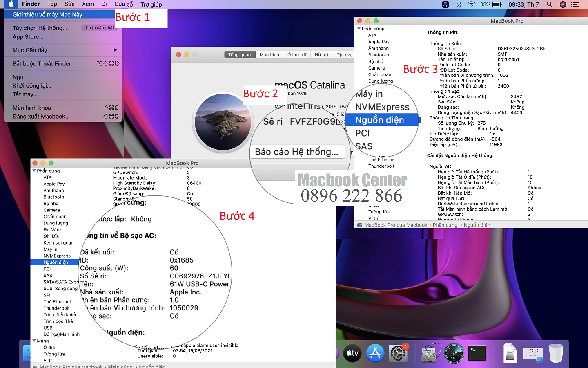The image size is (588, 368).
Task: Select the USB tree item
Action: pos(48,328)
